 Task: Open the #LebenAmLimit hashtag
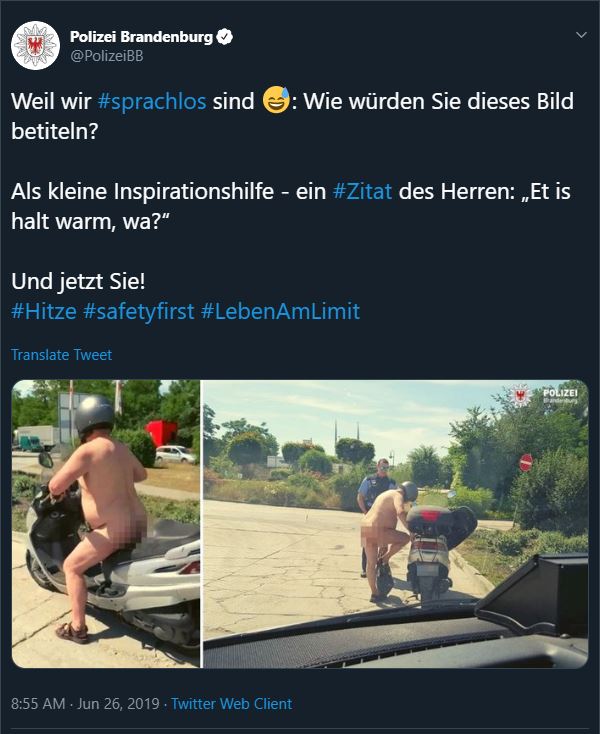(280, 311)
